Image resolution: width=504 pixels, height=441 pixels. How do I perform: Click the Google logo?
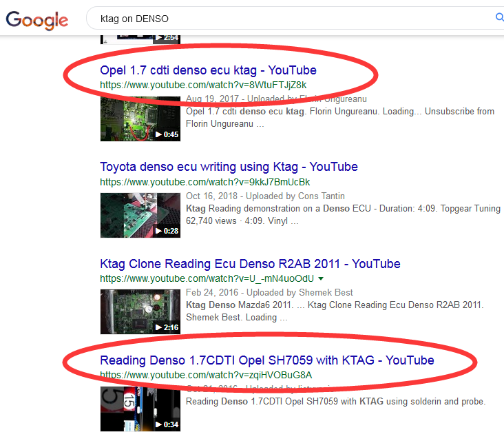[x=37, y=20]
